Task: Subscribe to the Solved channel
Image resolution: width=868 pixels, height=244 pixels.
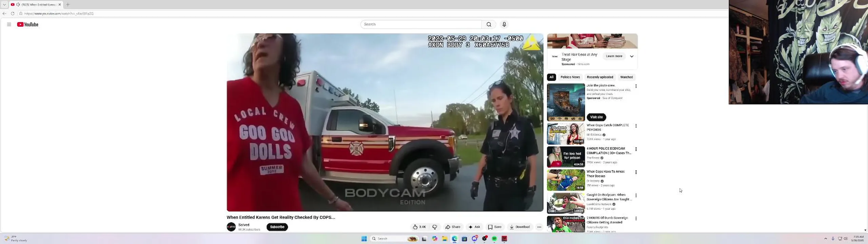Action: (x=277, y=227)
